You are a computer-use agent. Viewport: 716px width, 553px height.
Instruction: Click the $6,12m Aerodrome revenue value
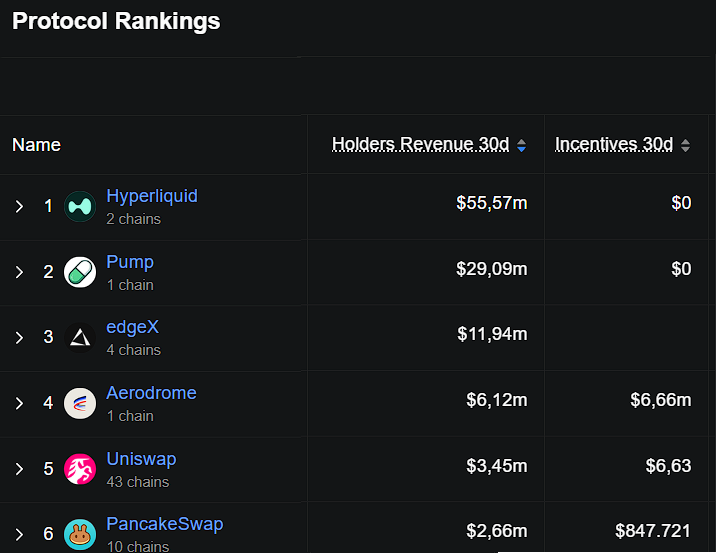click(x=497, y=400)
